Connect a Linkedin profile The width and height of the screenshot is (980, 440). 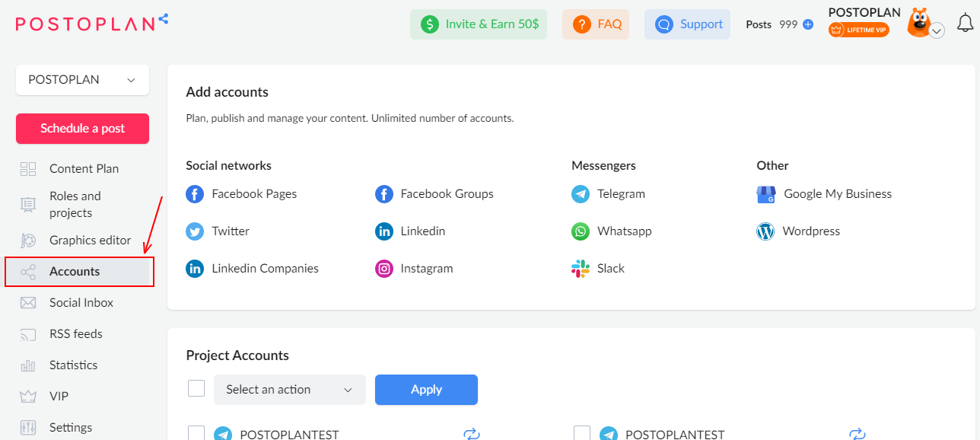pos(410,231)
